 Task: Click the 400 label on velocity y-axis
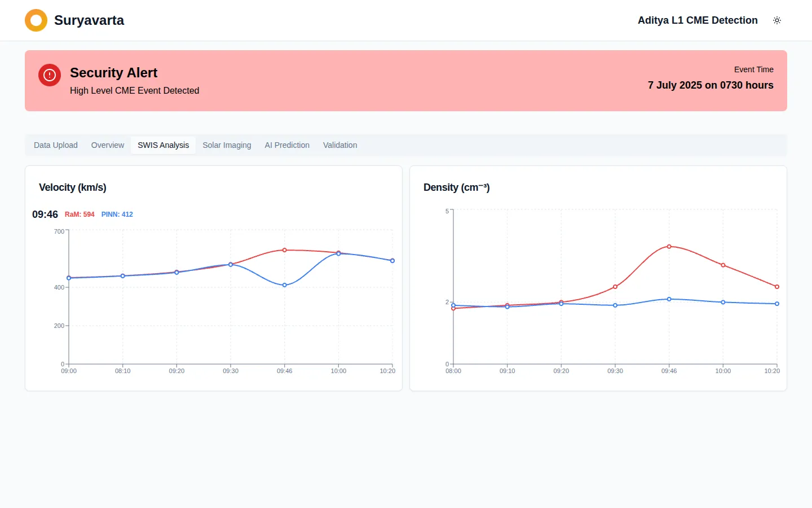[59, 287]
